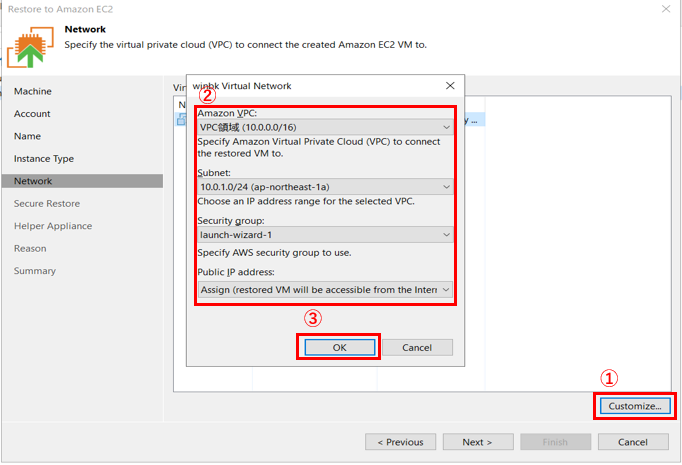Select the Machine step in sidebar
This screenshot has height=465, width=682.
[33, 91]
